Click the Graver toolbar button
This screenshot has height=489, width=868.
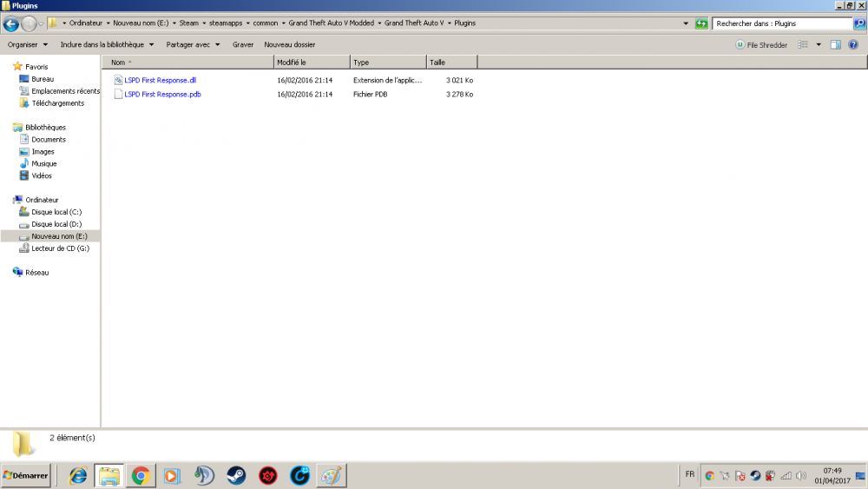coord(242,44)
